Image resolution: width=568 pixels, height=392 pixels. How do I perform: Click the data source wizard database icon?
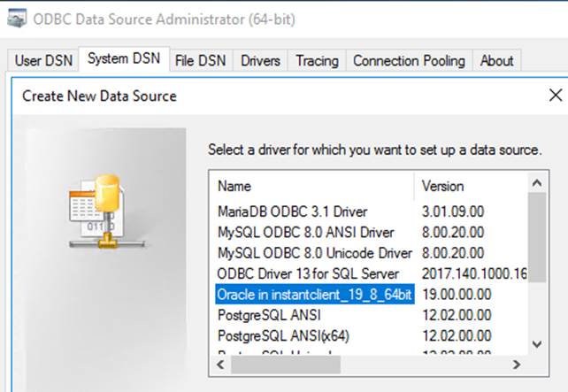pyautogui.click(x=106, y=211)
